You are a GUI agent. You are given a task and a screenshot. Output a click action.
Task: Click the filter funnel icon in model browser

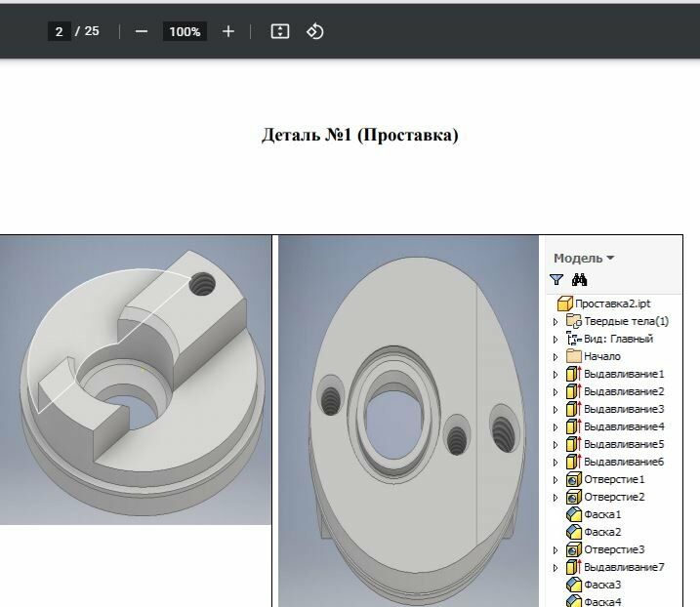click(x=556, y=280)
